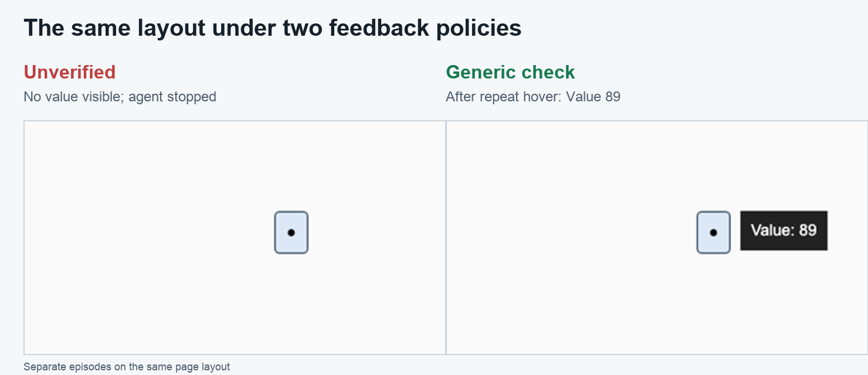The image size is (868, 375).
Task: Click the dot button in the Unverified panel
Action: (x=291, y=233)
